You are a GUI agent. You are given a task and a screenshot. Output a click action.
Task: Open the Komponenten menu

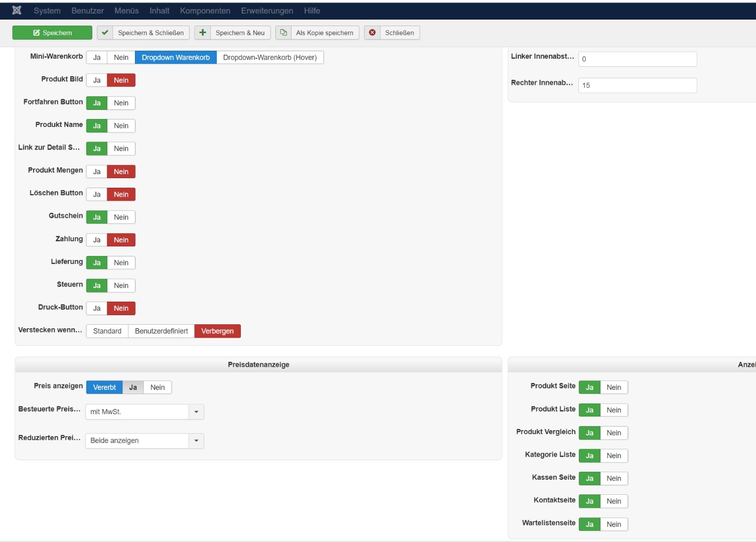point(205,11)
